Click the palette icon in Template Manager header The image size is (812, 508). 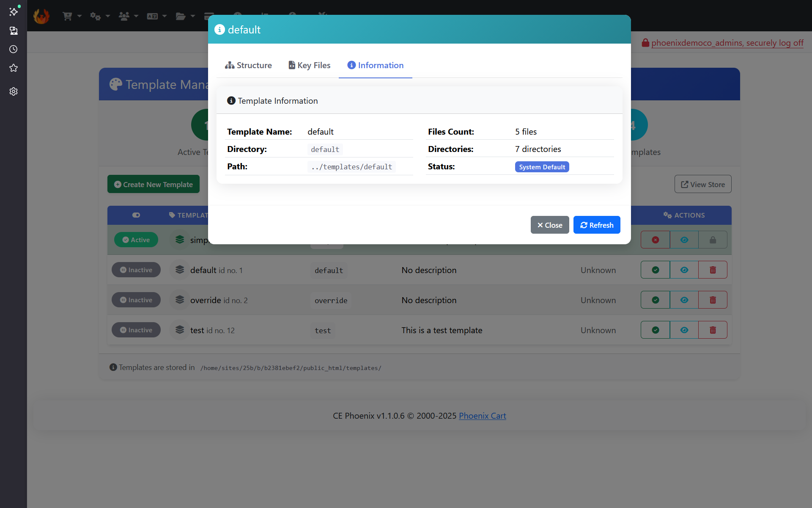tap(115, 84)
